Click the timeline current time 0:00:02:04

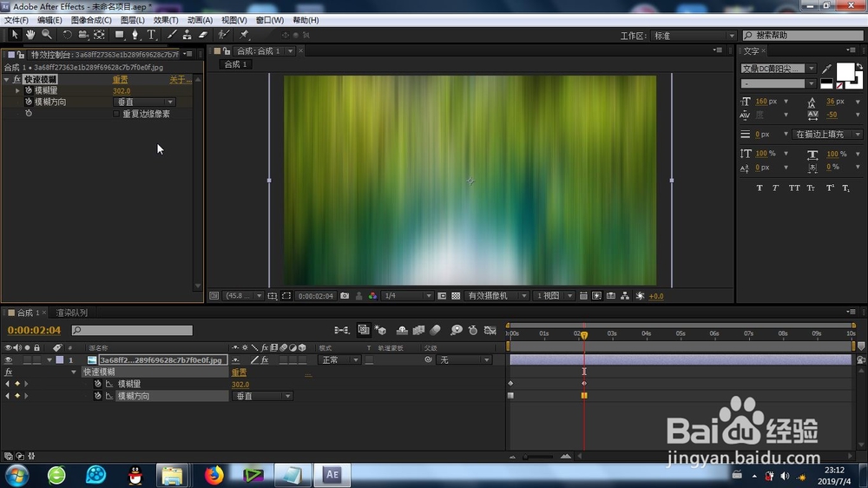point(35,330)
